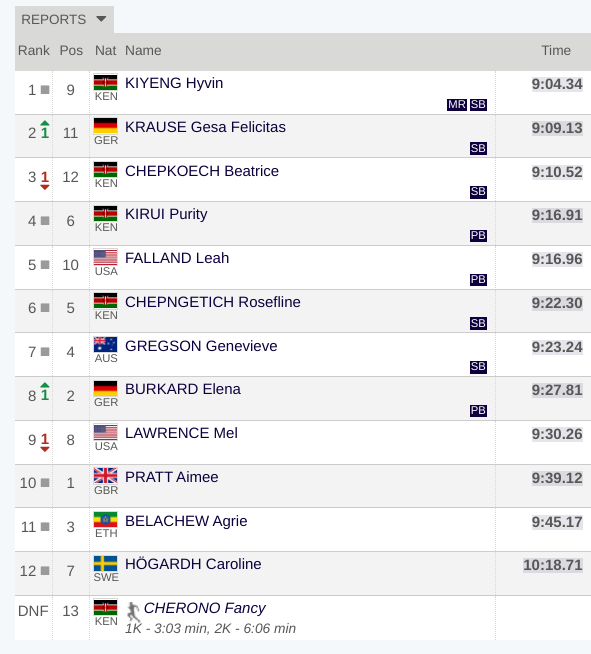Open the REPORTS dropdown menu
Viewport: 591px width, 654px height.
(64, 20)
